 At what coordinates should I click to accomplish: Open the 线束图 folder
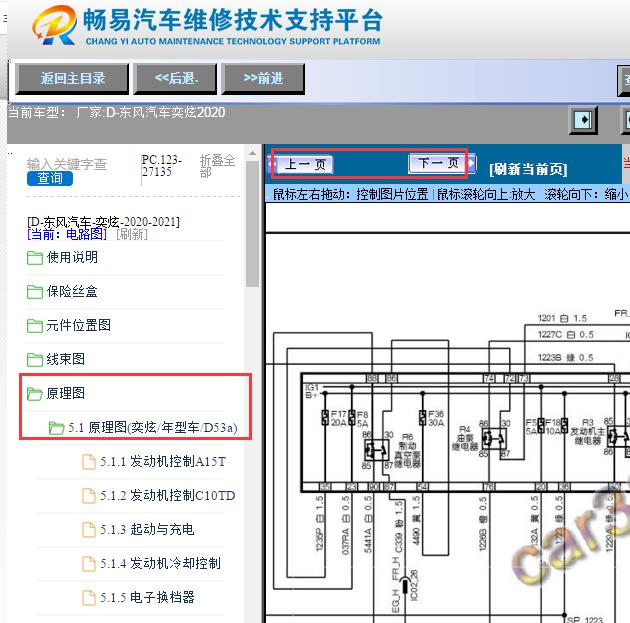(66, 359)
